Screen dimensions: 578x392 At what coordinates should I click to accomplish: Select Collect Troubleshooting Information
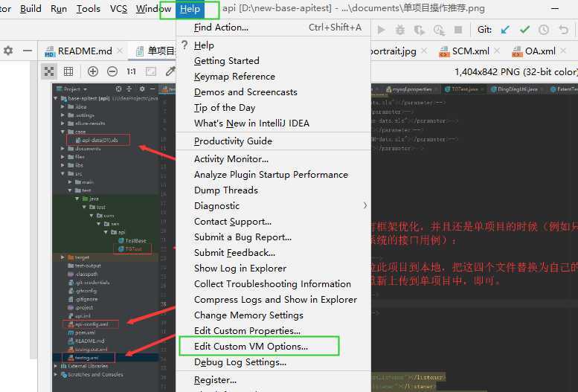click(x=274, y=284)
